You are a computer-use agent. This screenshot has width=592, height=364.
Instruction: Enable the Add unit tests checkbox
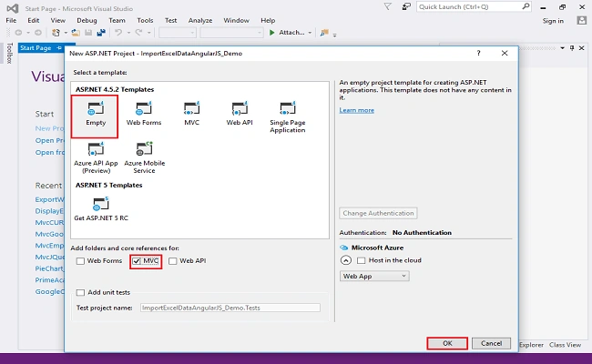point(80,293)
